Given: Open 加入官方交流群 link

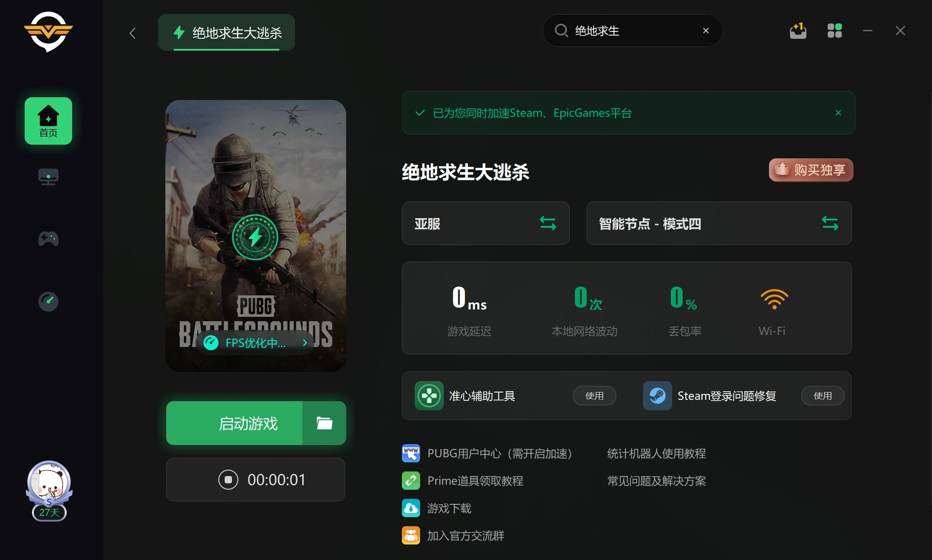Looking at the screenshot, I should (466, 536).
